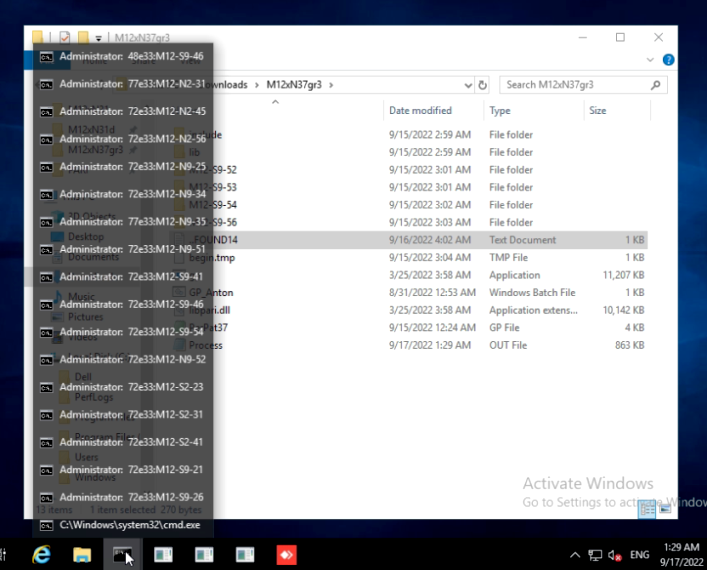
Task: Click the search magnifier icon
Action: pyautogui.click(x=656, y=85)
